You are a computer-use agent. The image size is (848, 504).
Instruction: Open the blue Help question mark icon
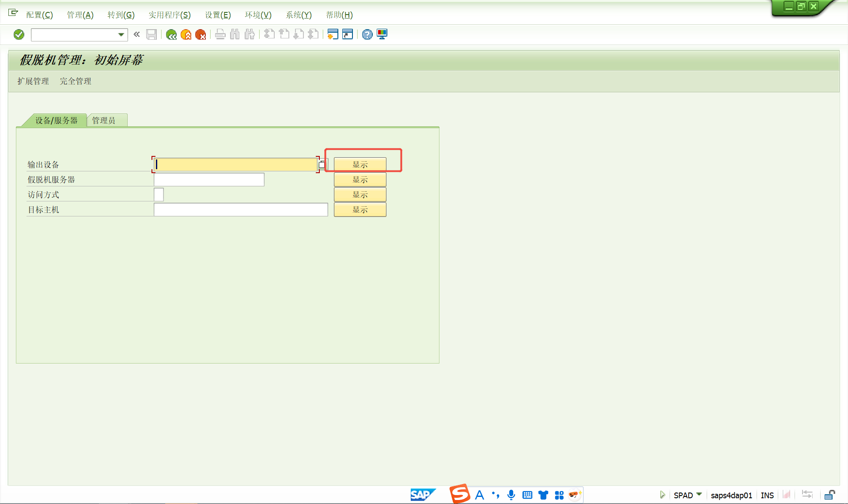click(367, 34)
